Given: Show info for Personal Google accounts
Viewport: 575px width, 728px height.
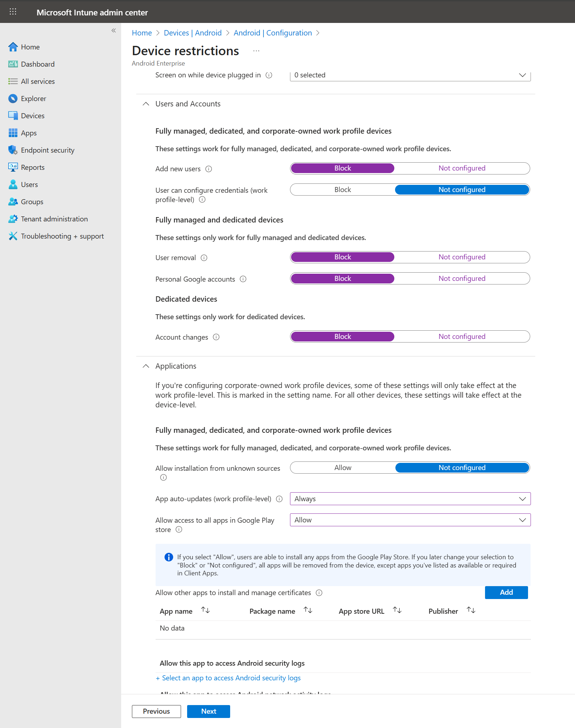Looking at the screenshot, I should 243,279.
